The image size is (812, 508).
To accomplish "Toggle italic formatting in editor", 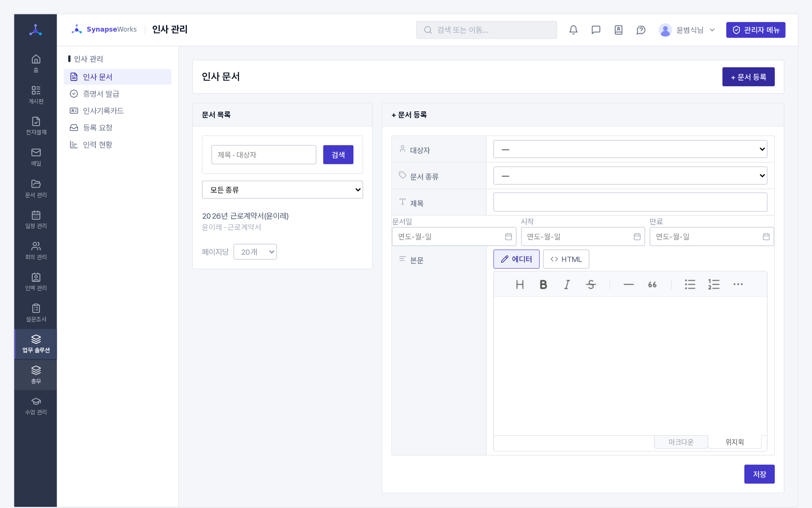I will click(x=567, y=284).
